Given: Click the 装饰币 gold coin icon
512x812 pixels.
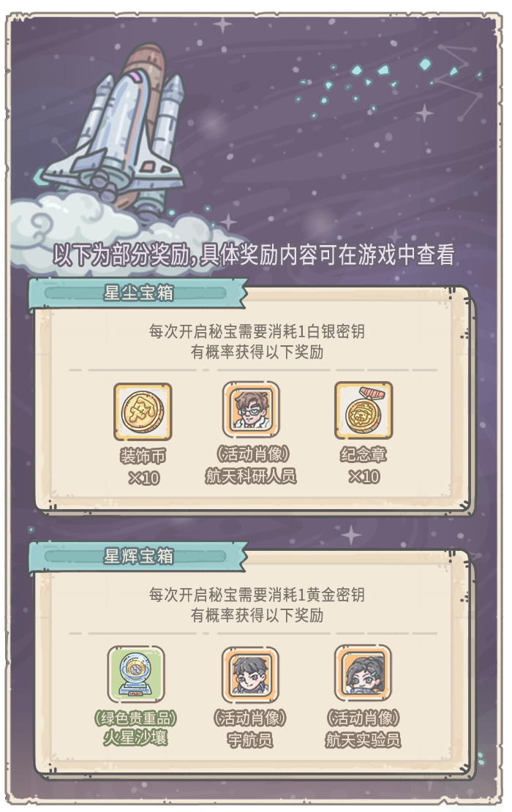Looking at the screenshot, I should coord(143,412).
